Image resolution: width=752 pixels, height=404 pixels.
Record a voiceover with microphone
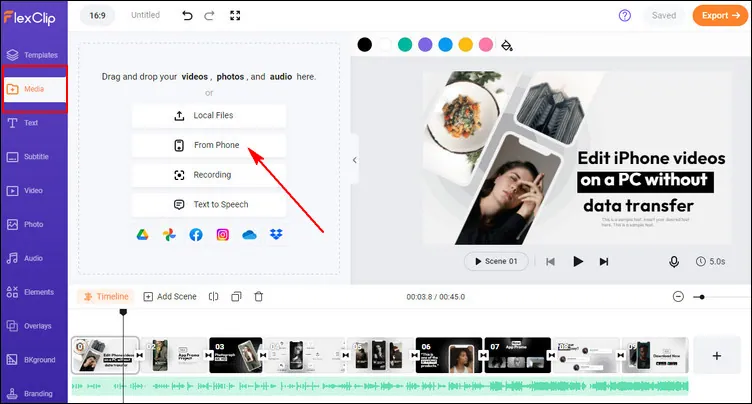(674, 261)
